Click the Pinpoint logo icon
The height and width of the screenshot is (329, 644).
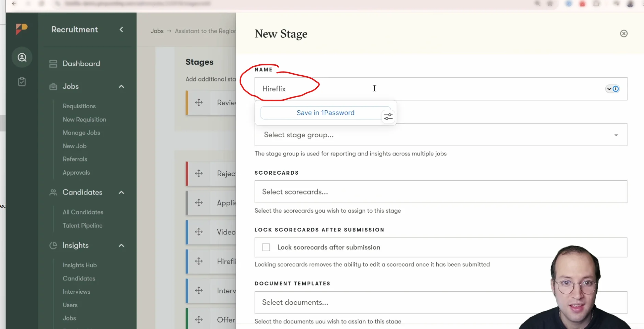(22, 29)
